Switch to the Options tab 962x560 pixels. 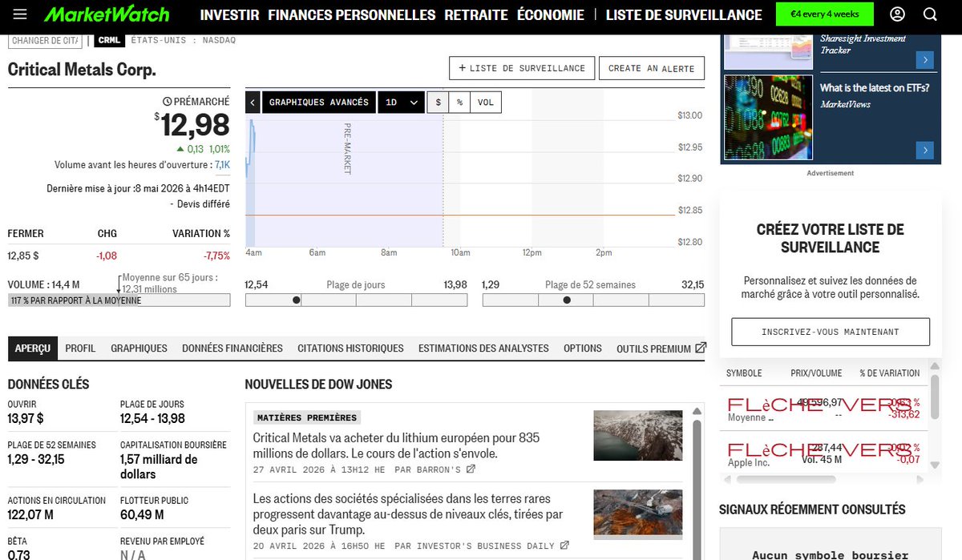point(583,348)
